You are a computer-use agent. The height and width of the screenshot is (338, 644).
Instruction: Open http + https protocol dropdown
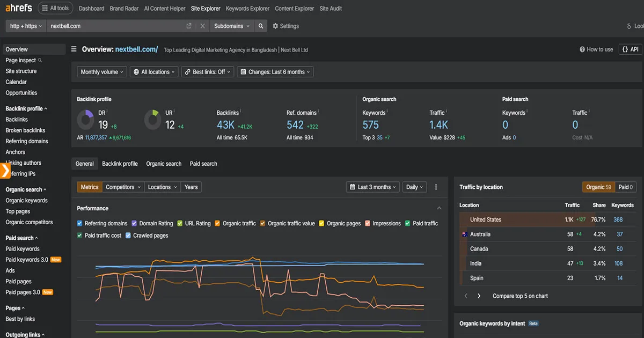pyautogui.click(x=26, y=26)
